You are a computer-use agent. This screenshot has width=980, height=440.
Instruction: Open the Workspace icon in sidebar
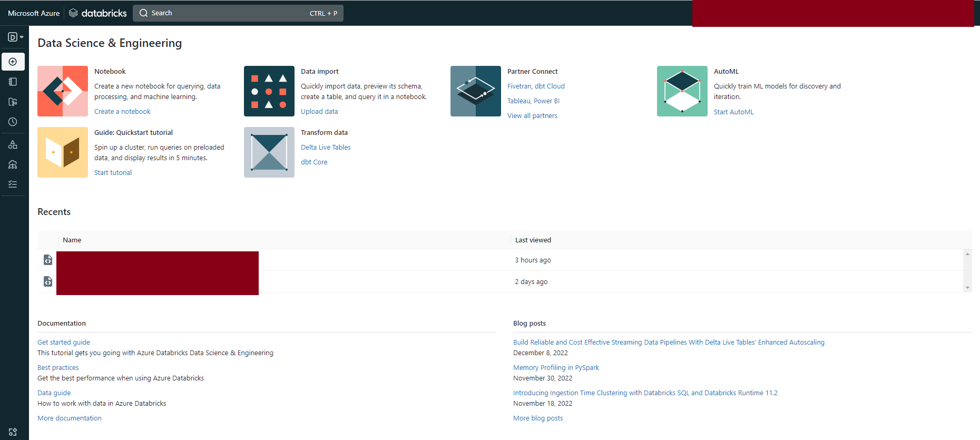pos(13,82)
